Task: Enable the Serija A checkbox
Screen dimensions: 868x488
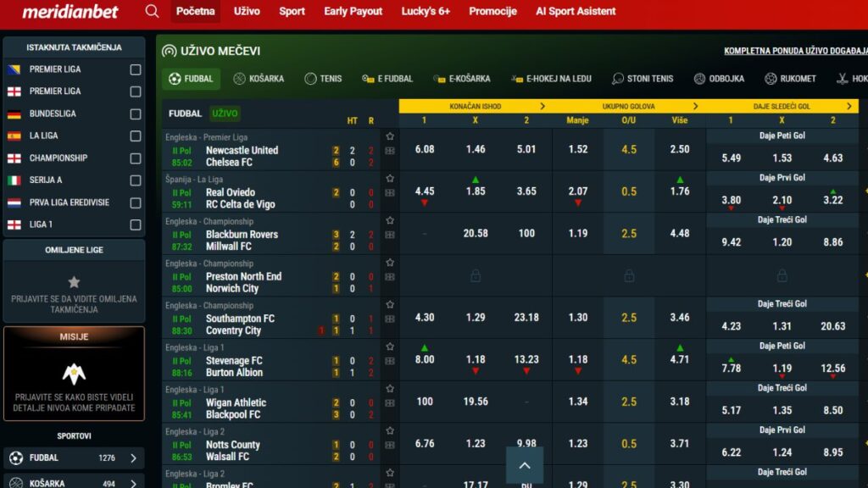Action: click(x=136, y=180)
